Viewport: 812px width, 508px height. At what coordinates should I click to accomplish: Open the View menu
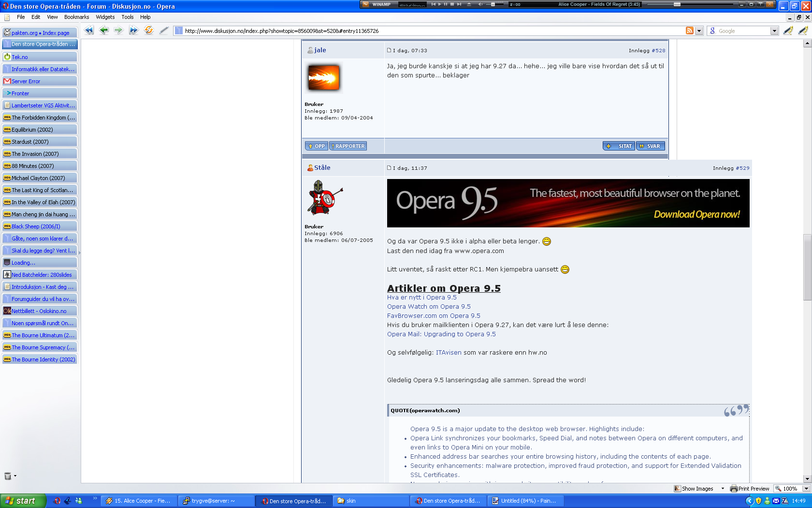[52, 17]
